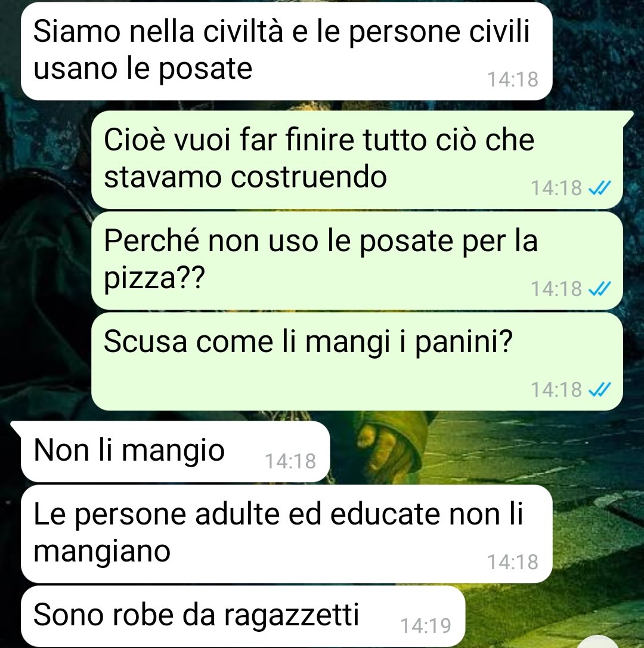Select the 'Cioè vuoi far finire tutto' message bubble

[x=357, y=159]
